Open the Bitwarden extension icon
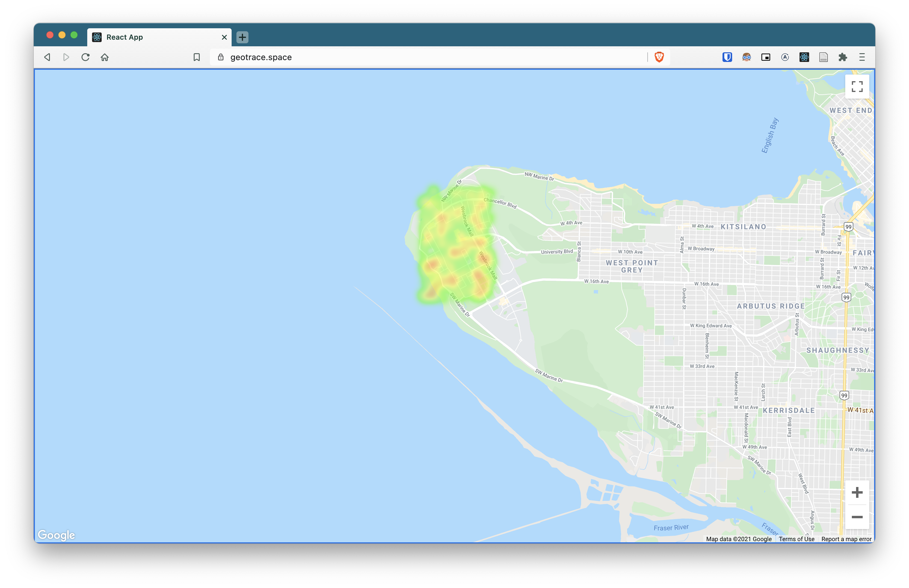Screen dimensions: 909x588 click(727, 57)
